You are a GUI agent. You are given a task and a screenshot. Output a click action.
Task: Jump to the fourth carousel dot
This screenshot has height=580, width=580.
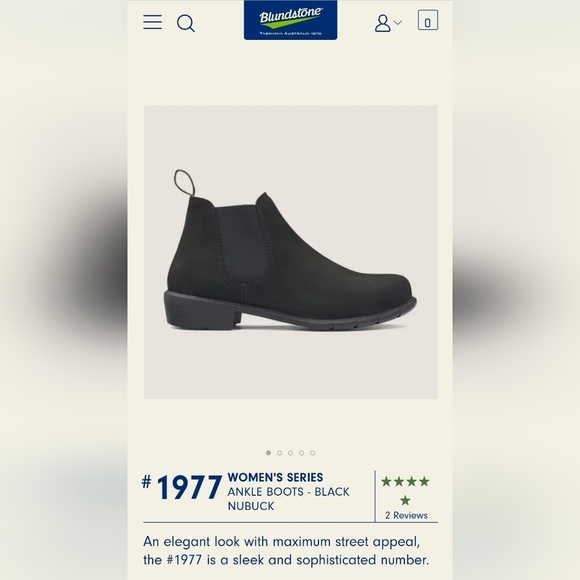(x=302, y=453)
